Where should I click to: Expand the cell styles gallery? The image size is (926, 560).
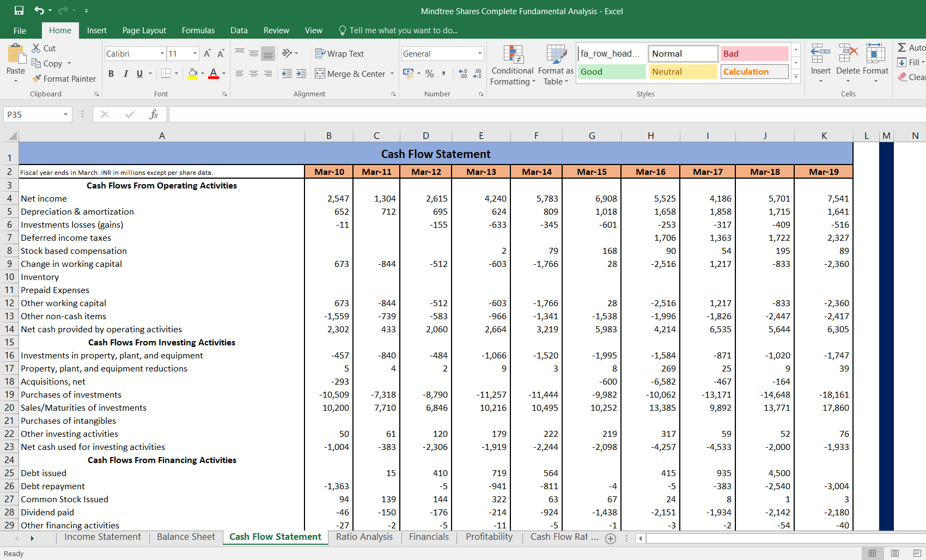click(x=796, y=76)
